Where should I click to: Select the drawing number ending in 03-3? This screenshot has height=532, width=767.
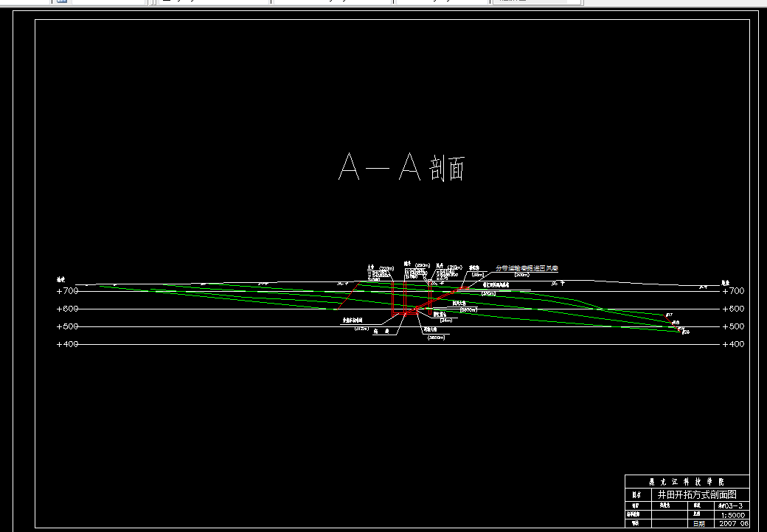[730, 505]
